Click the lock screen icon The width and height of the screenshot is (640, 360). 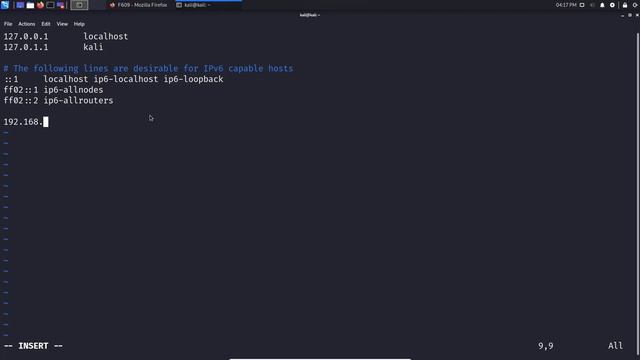625,5
